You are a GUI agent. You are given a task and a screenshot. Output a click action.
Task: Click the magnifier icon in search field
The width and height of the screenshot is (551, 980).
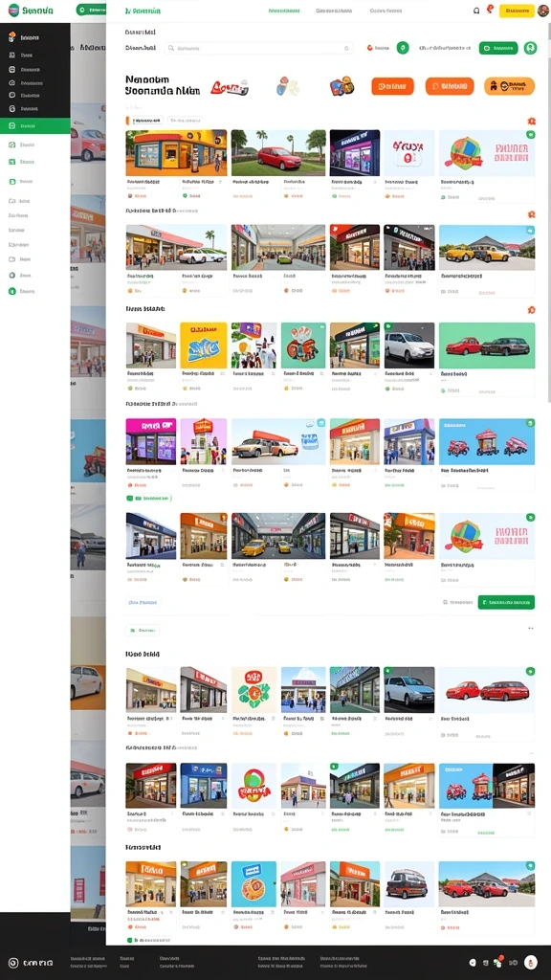pos(171,48)
